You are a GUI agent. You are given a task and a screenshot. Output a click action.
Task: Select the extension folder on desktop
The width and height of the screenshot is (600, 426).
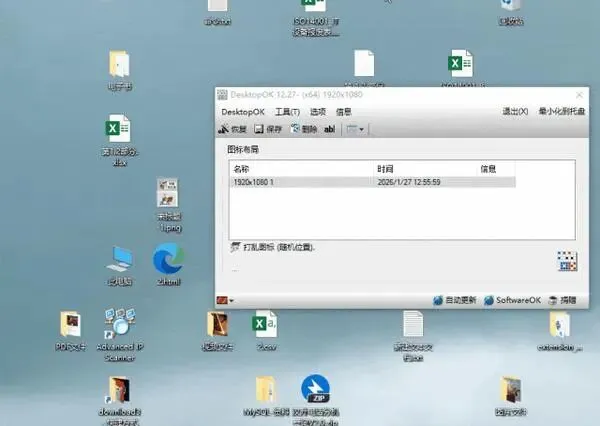click(560, 331)
